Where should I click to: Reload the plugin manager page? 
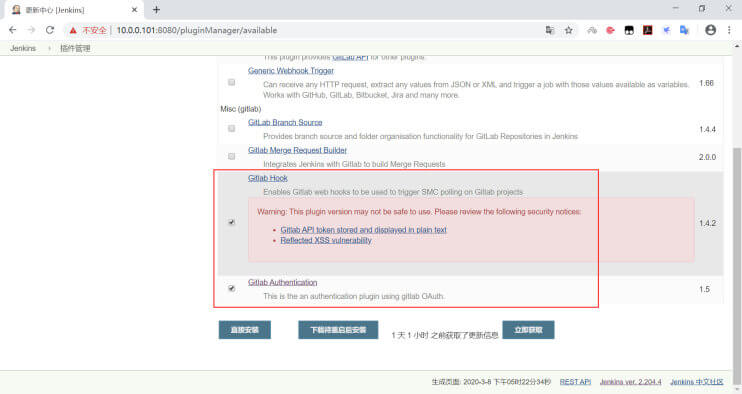click(x=50, y=30)
